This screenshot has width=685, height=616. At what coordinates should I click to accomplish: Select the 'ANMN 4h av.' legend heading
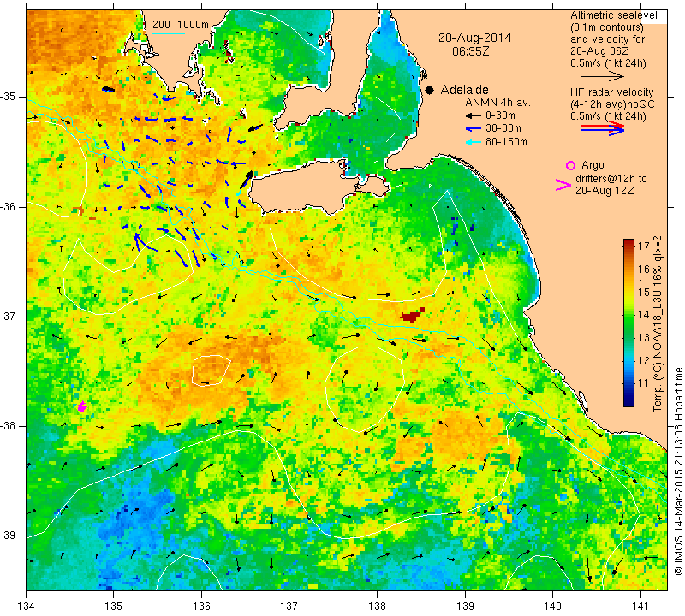pyautogui.click(x=497, y=103)
